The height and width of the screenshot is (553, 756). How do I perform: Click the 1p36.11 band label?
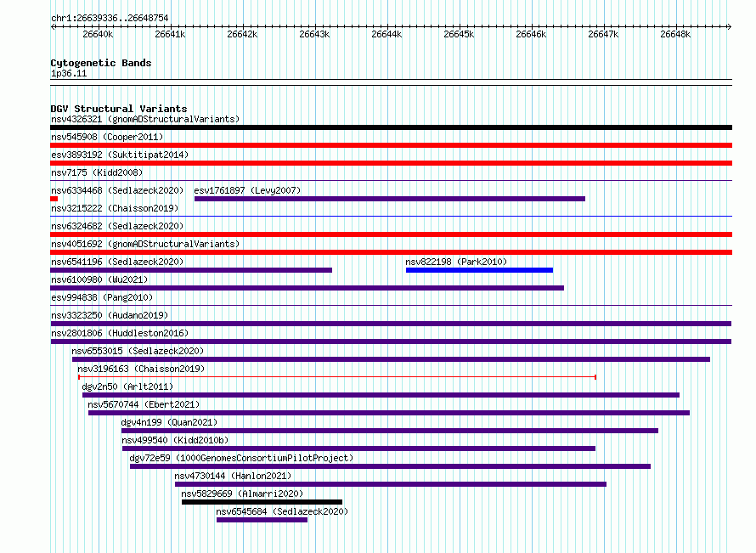coord(69,73)
